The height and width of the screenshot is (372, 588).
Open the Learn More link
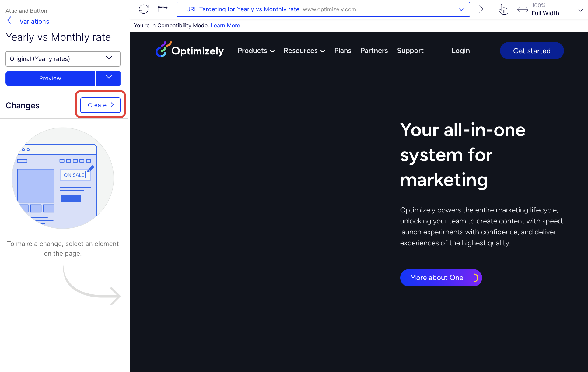pyautogui.click(x=226, y=26)
